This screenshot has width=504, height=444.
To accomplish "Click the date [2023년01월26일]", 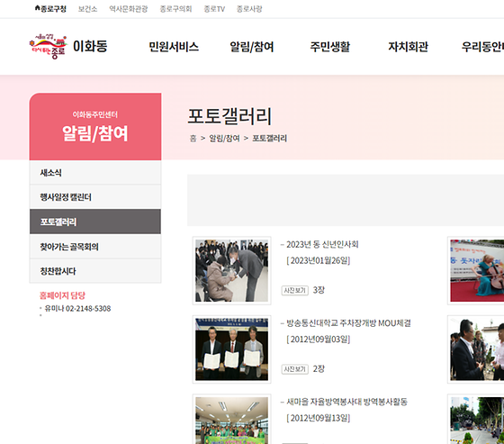I will click(x=318, y=260).
